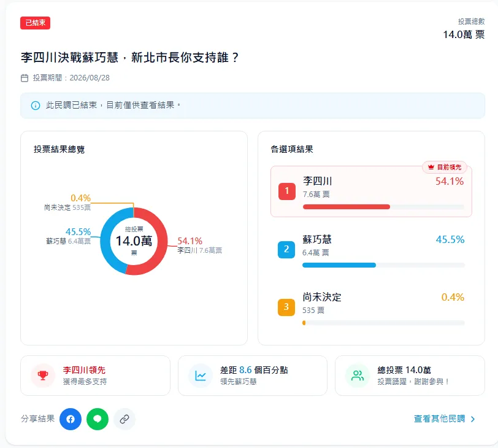Click 尚未決定's orange progress bar

304,323
